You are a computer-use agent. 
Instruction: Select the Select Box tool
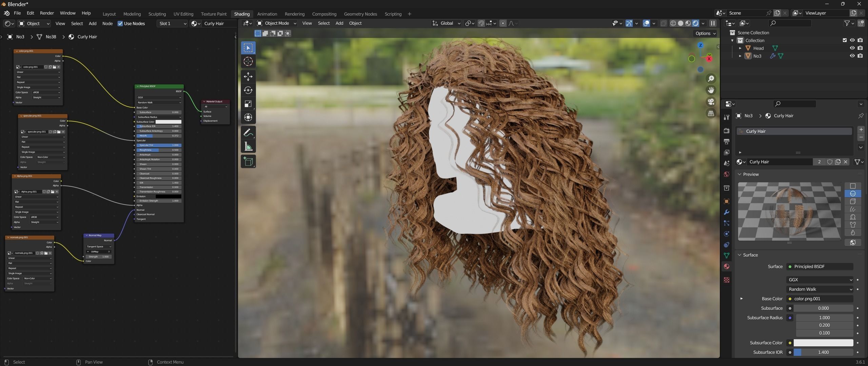click(x=248, y=48)
